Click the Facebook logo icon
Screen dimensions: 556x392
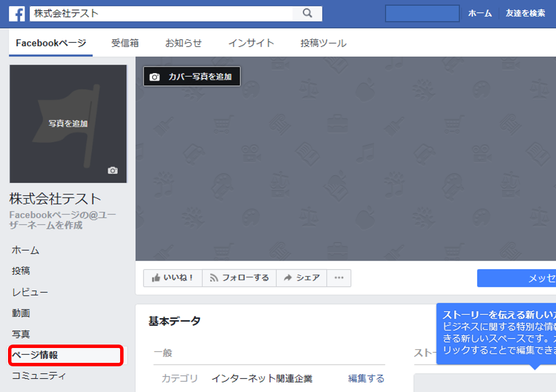pos(17,14)
